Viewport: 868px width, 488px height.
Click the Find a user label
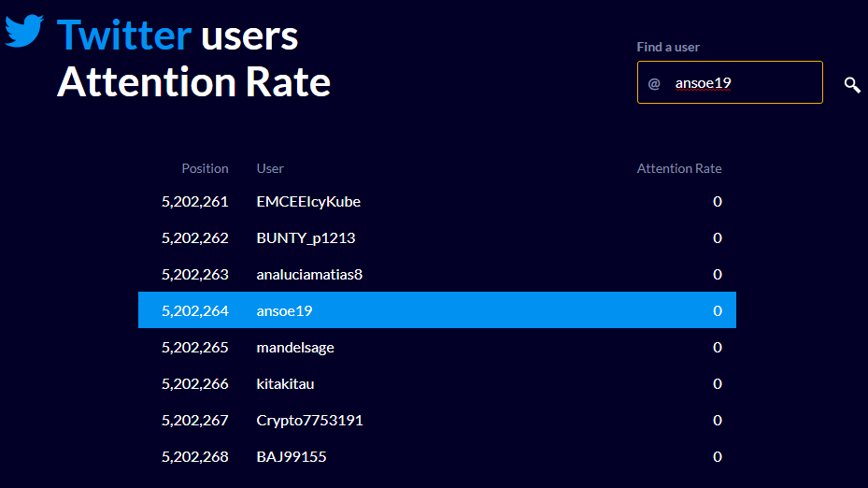click(668, 47)
